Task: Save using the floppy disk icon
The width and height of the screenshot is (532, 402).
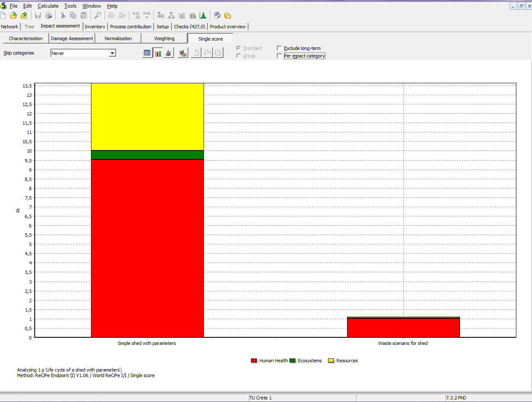Action: pyautogui.click(x=38, y=16)
